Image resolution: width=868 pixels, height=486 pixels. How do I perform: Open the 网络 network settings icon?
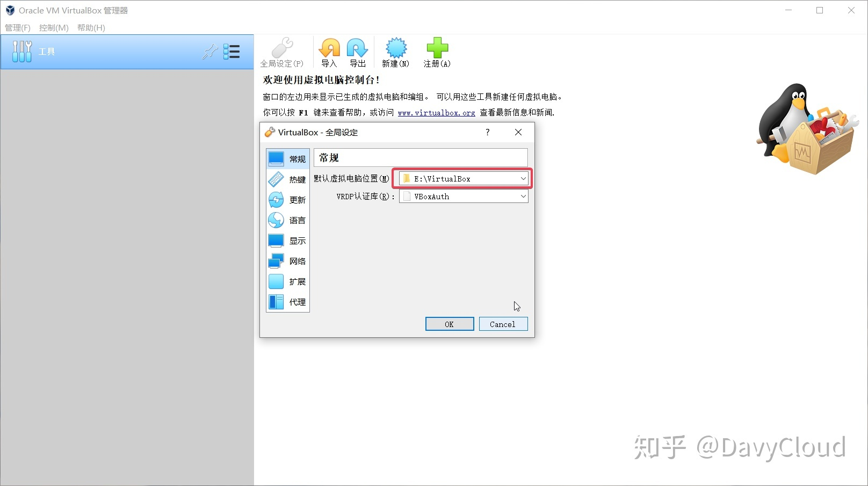[276, 260]
